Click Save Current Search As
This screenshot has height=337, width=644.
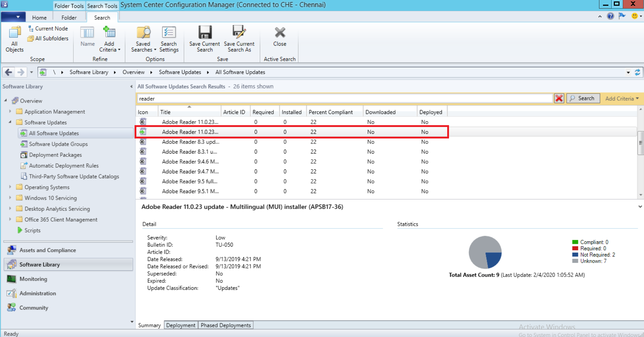click(x=239, y=40)
